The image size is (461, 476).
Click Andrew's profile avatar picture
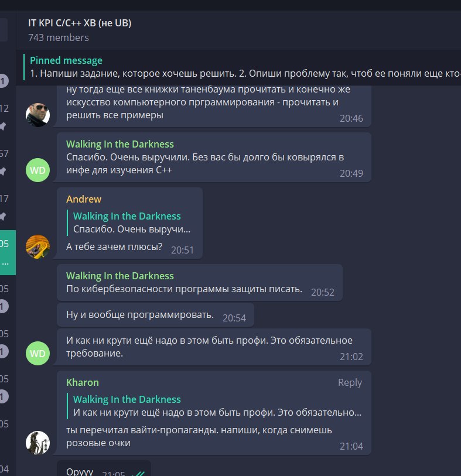(x=37, y=247)
